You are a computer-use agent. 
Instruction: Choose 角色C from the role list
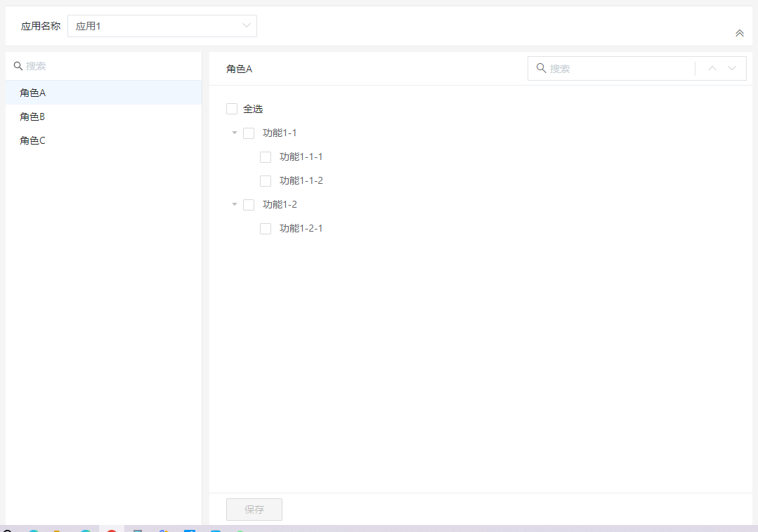click(x=33, y=140)
